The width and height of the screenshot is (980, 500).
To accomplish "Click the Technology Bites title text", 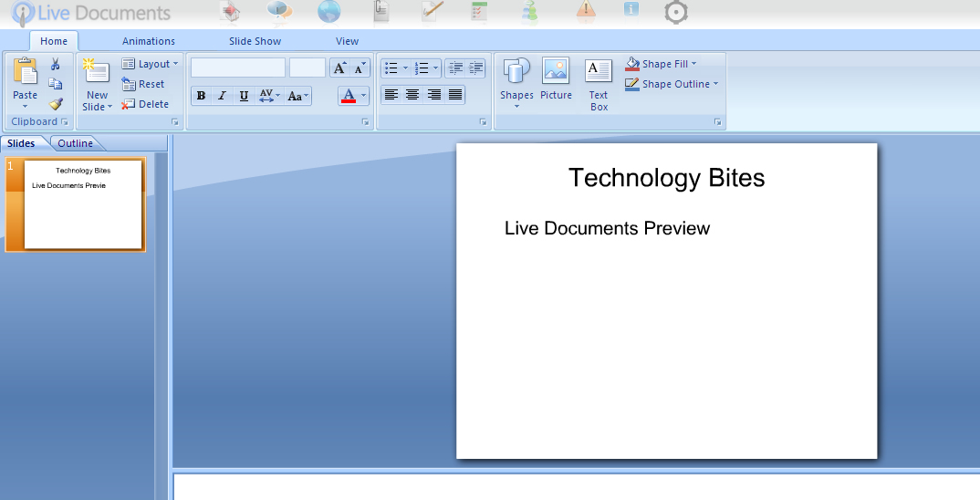I will (666, 178).
